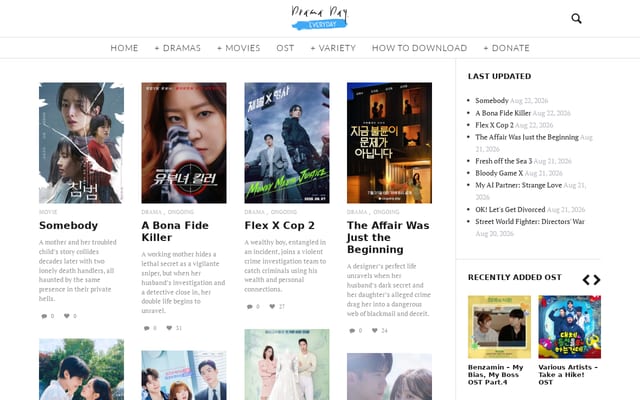Like A Bona Fide Killer with heart icon
The height and width of the screenshot is (400, 640).
tap(169, 328)
